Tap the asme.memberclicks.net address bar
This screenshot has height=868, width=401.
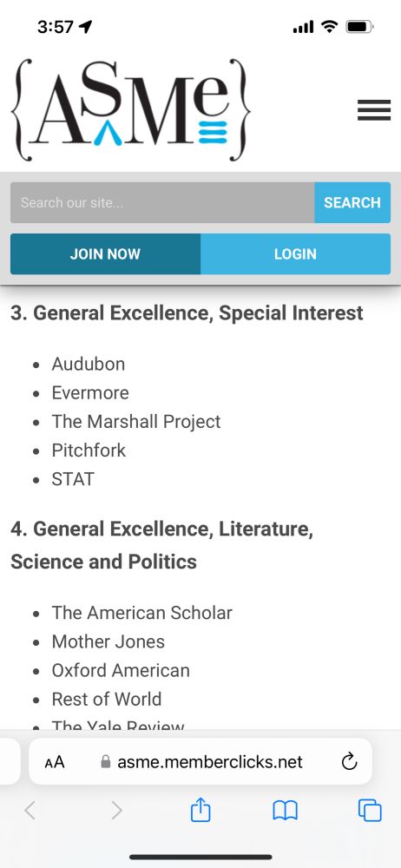[x=200, y=762]
